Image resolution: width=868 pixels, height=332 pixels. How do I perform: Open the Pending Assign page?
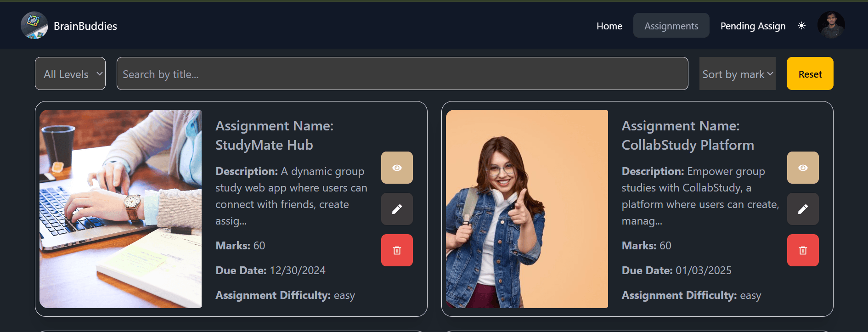pos(753,26)
